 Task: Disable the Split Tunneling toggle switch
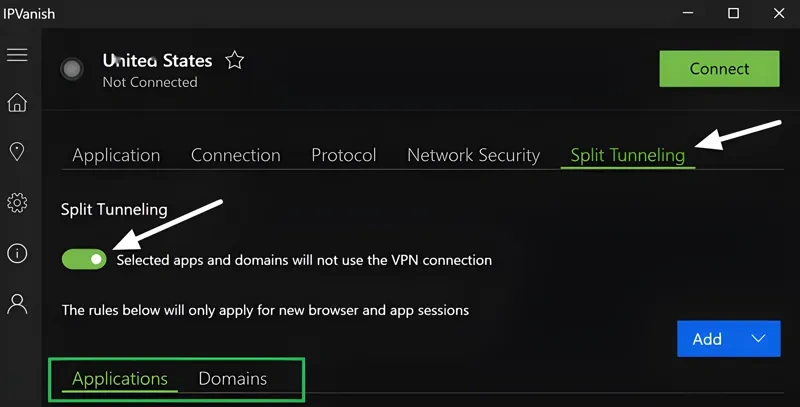click(x=84, y=259)
